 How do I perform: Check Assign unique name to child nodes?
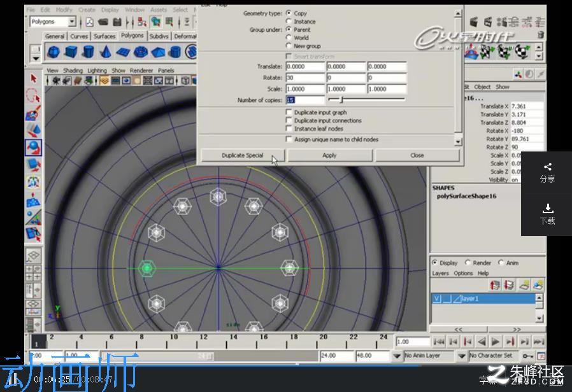click(x=289, y=139)
